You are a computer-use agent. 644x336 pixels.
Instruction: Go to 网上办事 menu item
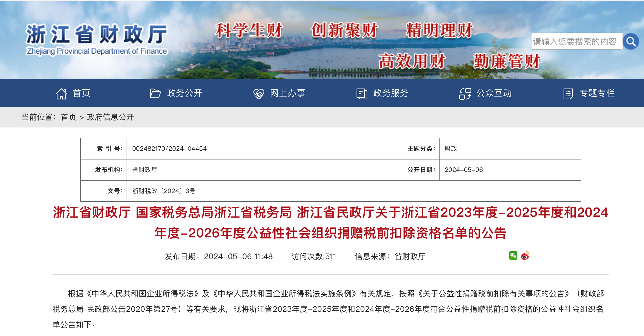(288, 93)
